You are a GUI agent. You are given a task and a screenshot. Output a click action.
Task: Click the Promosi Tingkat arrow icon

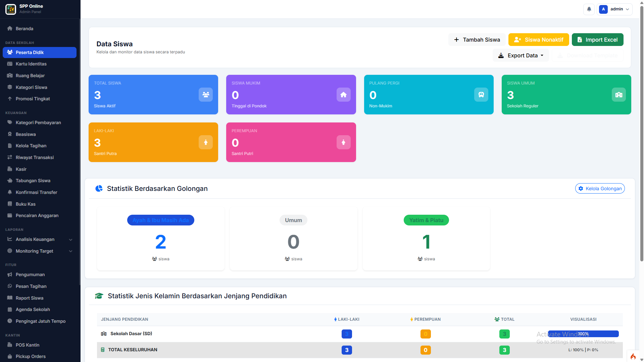pos(10,99)
